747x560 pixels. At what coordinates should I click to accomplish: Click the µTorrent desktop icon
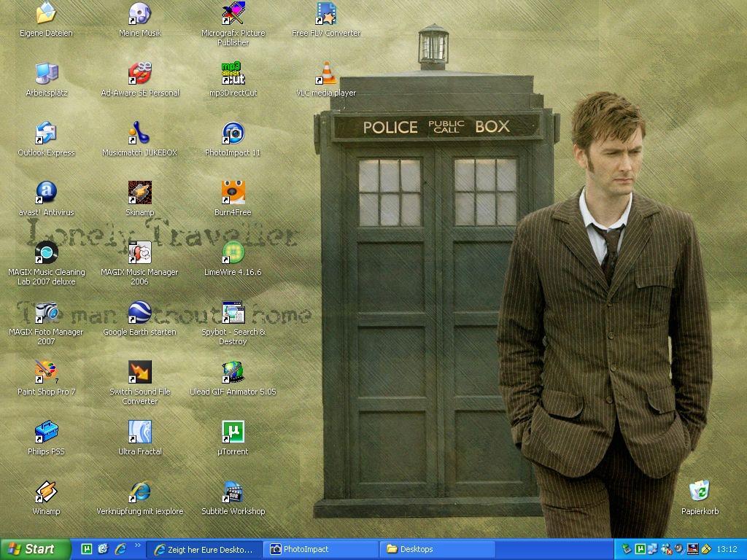click(x=233, y=432)
